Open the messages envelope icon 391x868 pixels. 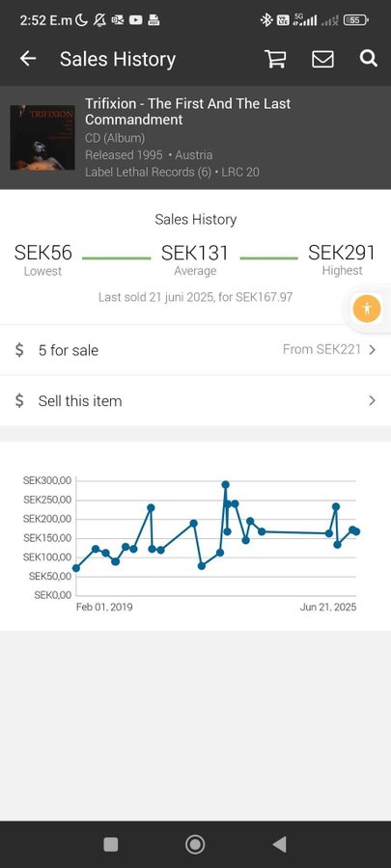coord(322,59)
